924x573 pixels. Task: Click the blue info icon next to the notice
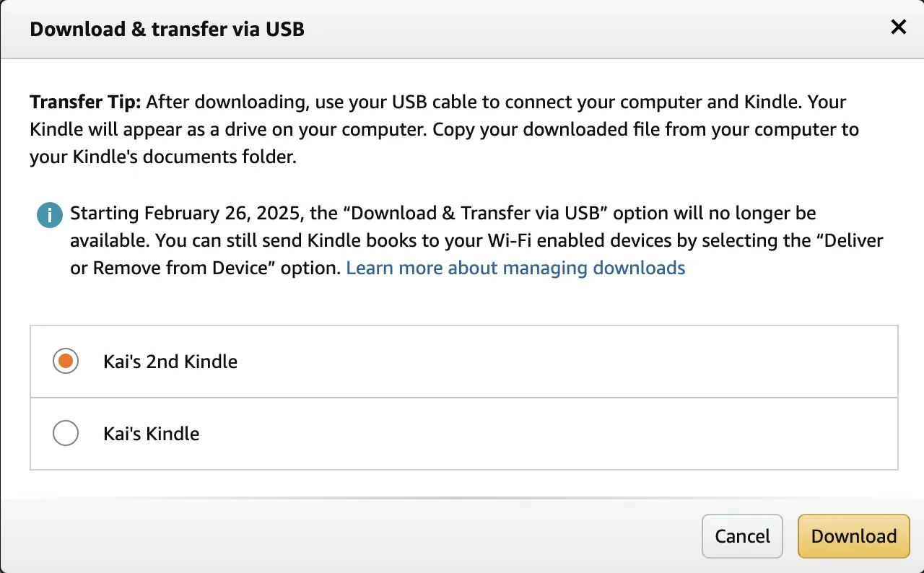pyautogui.click(x=49, y=214)
